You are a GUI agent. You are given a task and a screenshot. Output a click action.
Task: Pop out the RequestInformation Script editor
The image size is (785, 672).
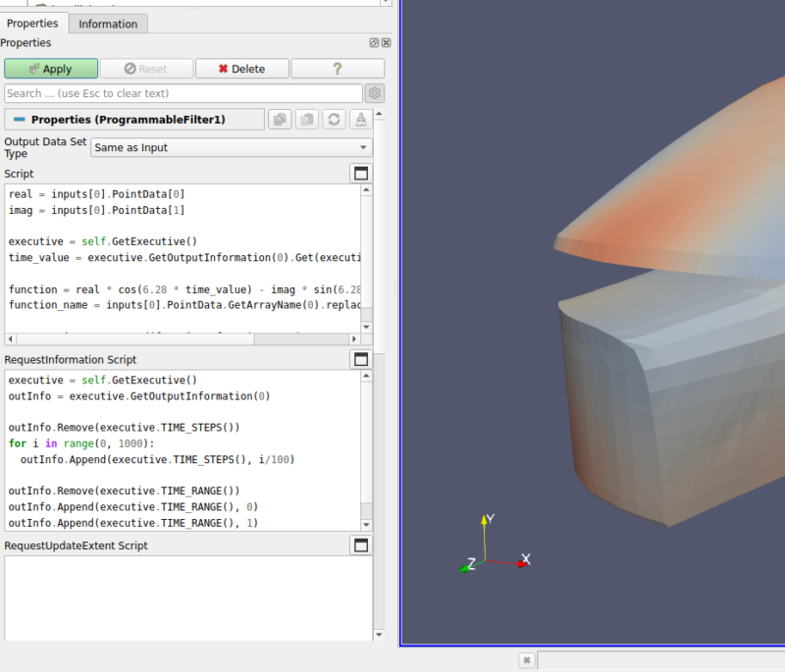tap(360, 360)
